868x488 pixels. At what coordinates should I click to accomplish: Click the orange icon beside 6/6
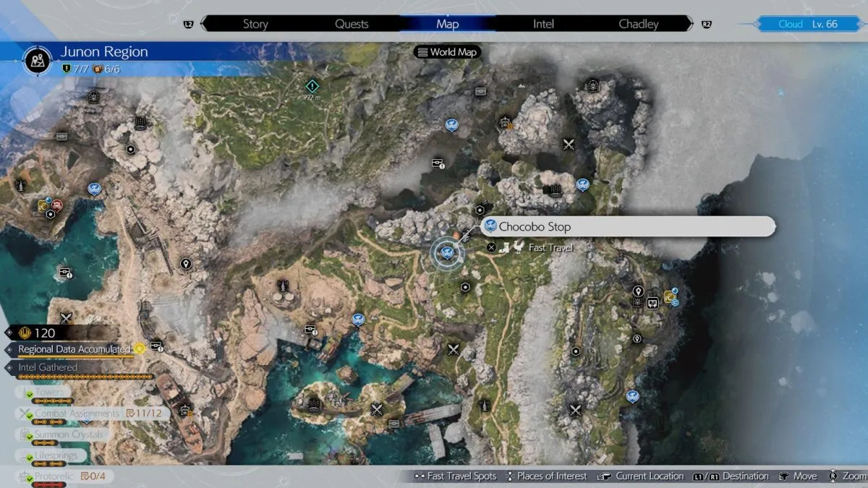pos(97,69)
